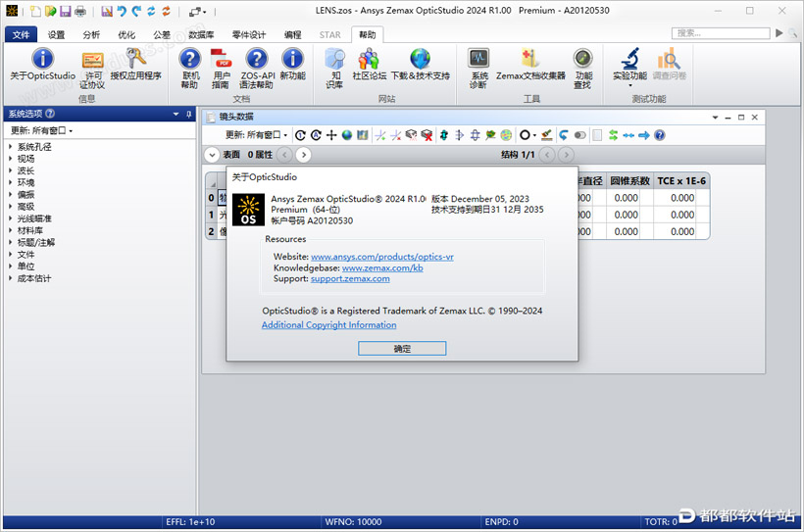
Task: Switch to the Libraries (数据库) tab
Action: tap(201, 34)
